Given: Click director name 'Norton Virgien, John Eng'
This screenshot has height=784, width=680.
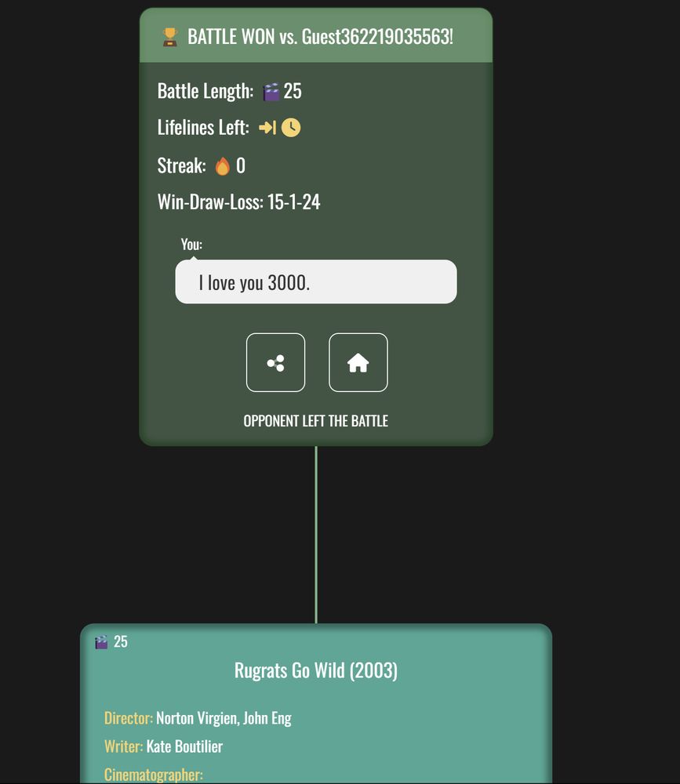Looking at the screenshot, I should click(224, 718).
